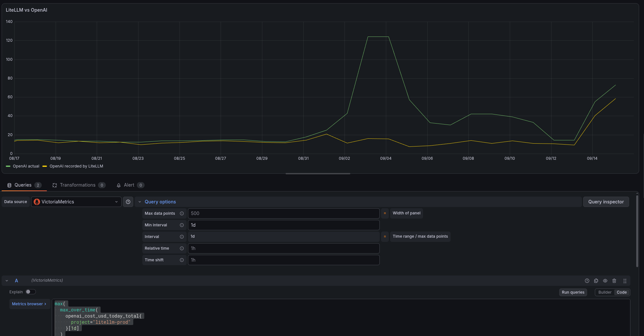The width and height of the screenshot is (644, 336).
Task: Expand the Metrics browser
Action: click(x=29, y=304)
